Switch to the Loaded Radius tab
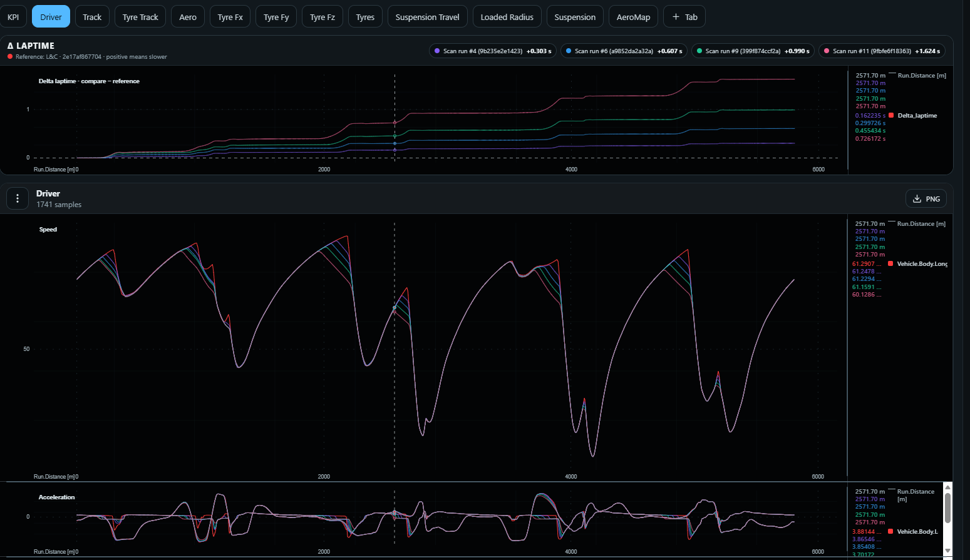 tap(507, 17)
